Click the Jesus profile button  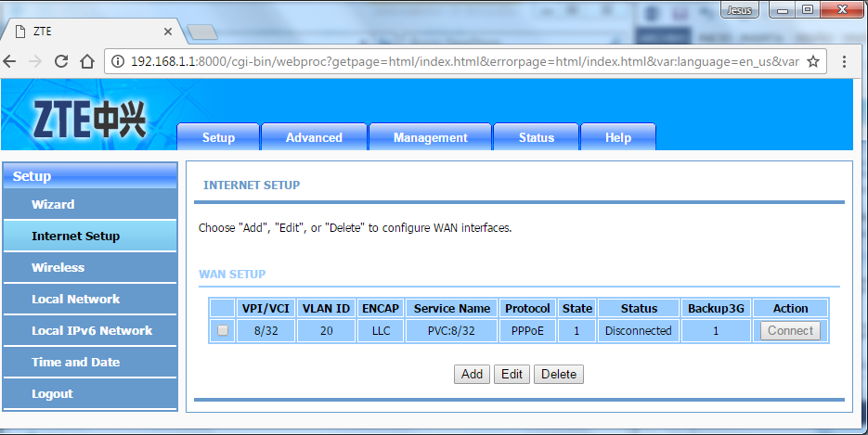[739, 10]
